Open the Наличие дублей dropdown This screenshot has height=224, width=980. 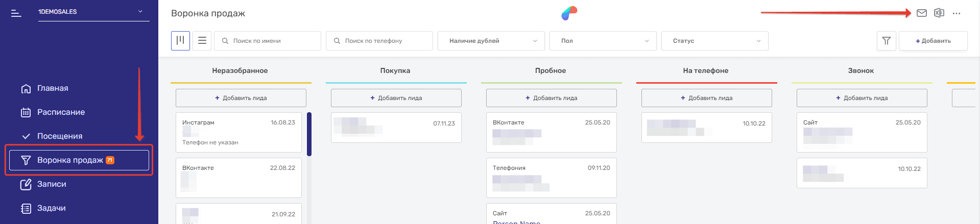click(x=491, y=41)
